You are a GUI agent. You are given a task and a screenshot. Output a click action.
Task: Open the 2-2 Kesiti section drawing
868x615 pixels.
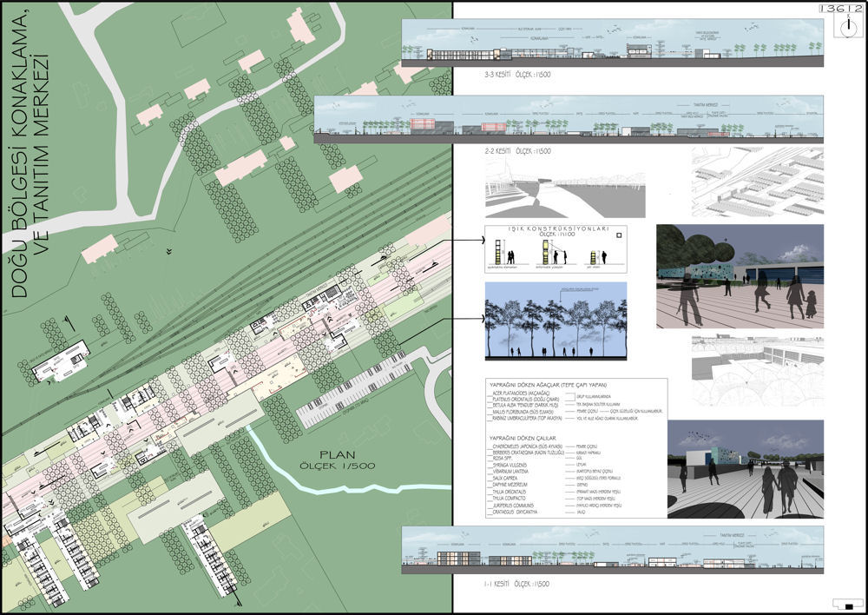click(567, 120)
